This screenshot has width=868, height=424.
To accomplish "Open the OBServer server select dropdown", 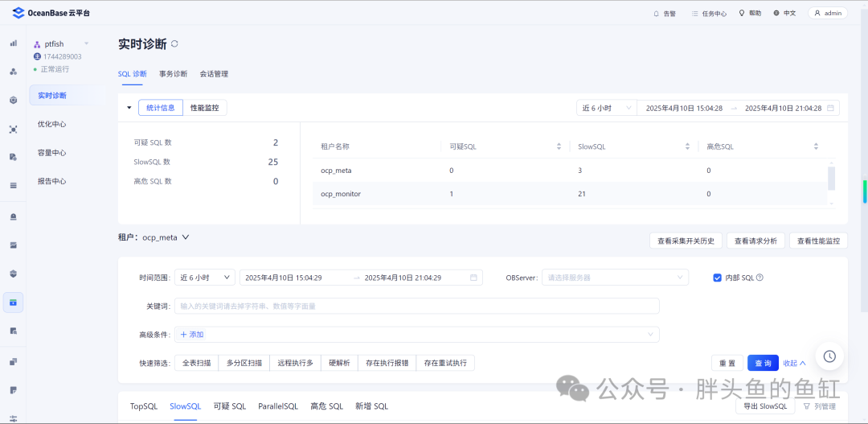I will pyautogui.click(x=615, y=277).
